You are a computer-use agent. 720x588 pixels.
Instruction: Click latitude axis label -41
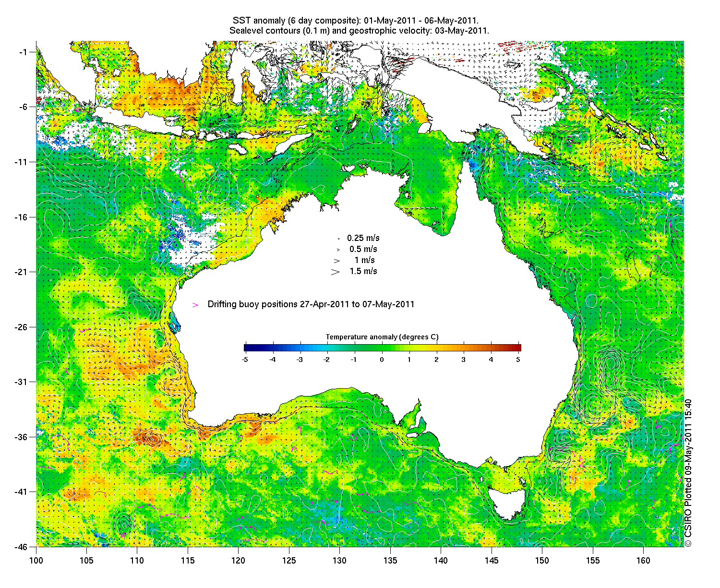(x=22, y=492)
